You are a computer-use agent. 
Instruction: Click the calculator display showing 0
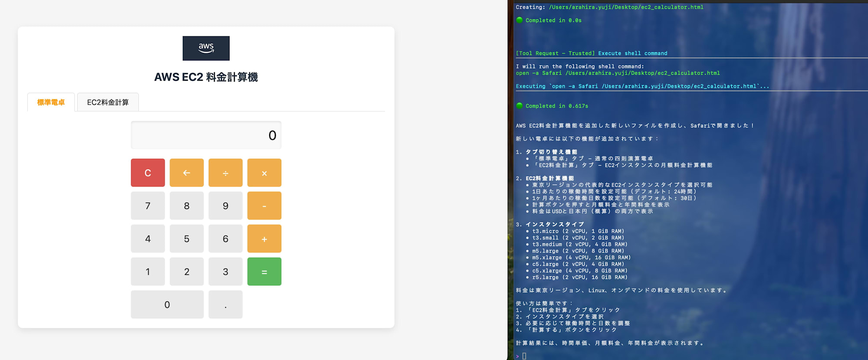click(x=206, y=135)
